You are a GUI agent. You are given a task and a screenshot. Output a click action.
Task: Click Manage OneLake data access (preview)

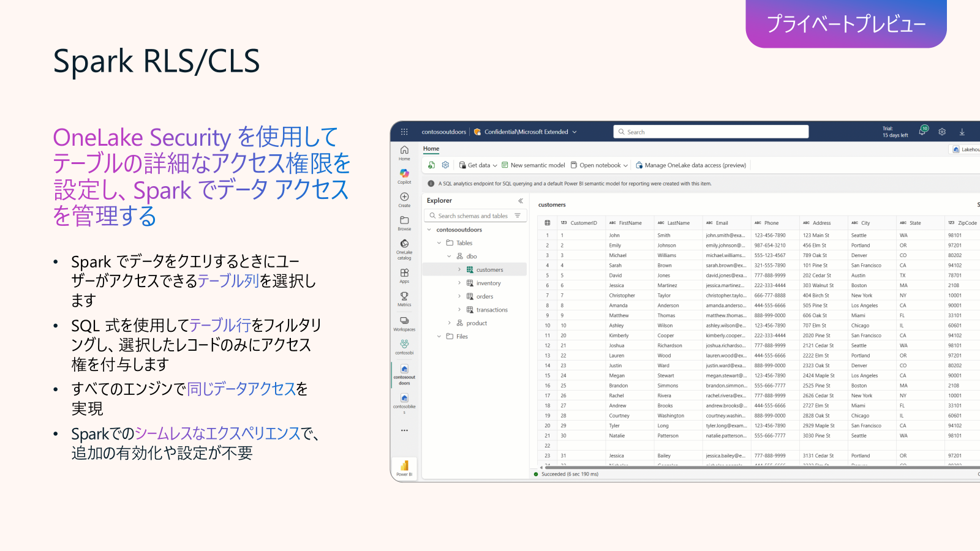pos(691,165)
